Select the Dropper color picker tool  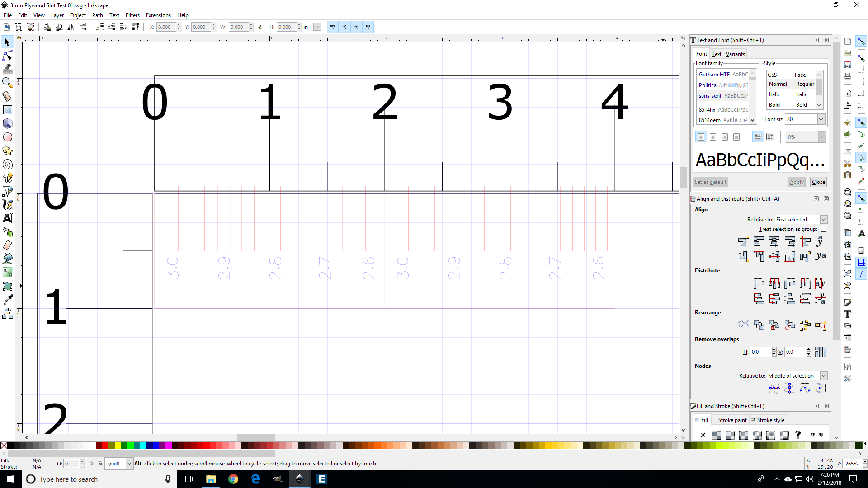(x=7, y=300)
